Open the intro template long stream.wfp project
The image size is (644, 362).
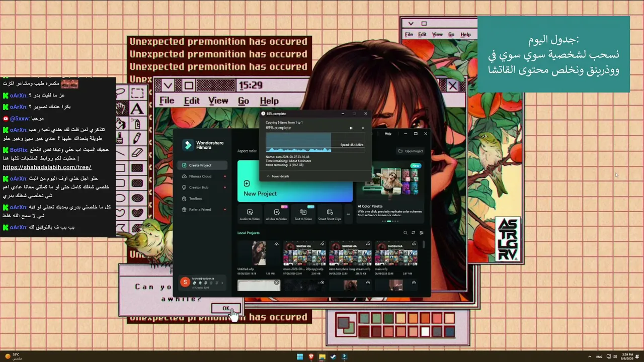pos(350,253)
